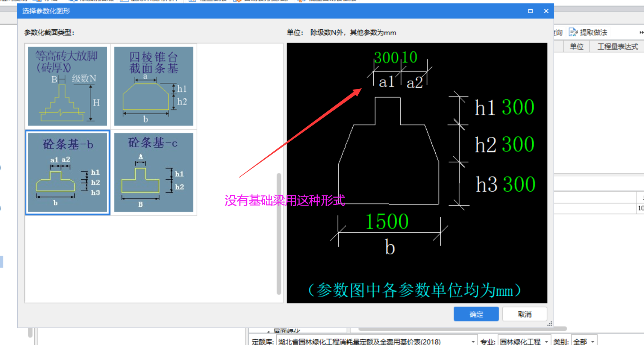Click the 取消 button

(x=524, y=314)
